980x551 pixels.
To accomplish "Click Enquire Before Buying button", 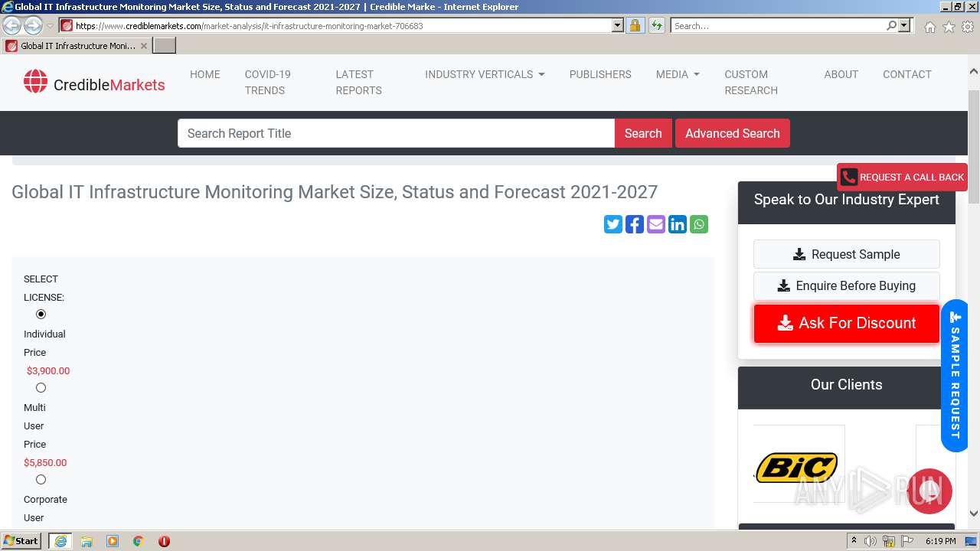I will click(x=847, y=285).
